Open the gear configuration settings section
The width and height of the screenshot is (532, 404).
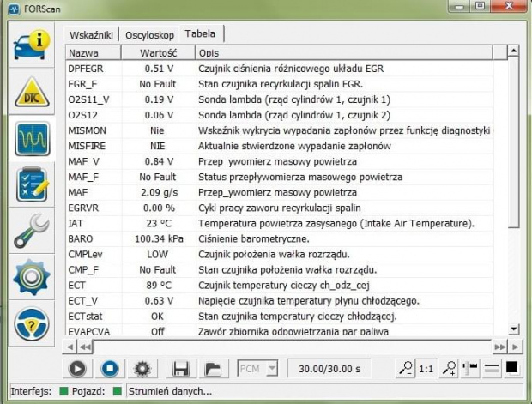32,277
